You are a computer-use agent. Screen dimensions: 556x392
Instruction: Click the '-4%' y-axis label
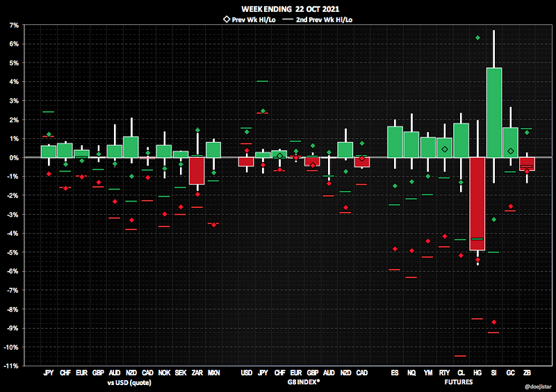13,234
